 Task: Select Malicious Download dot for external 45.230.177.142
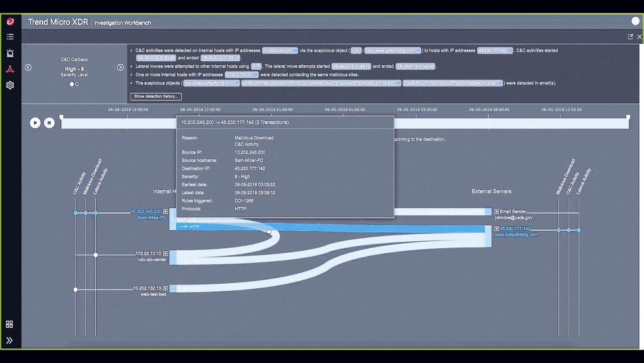click(558, 230)
